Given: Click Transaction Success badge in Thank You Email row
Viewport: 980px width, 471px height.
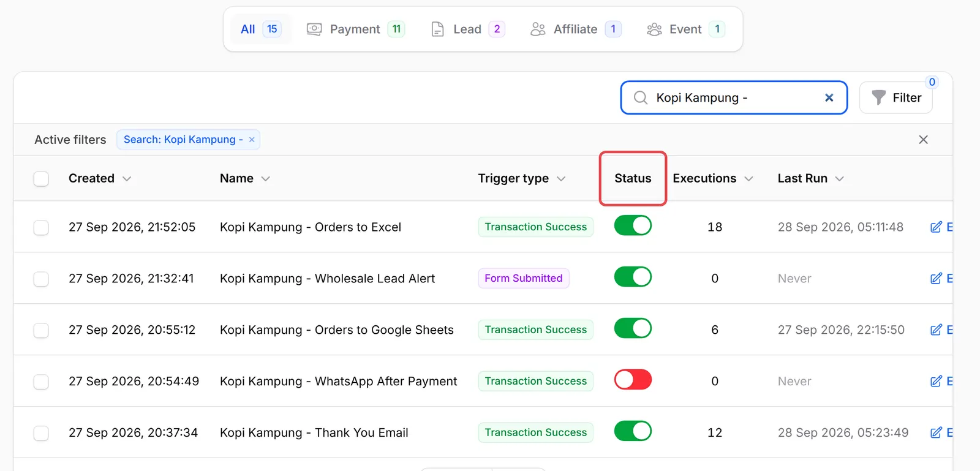Looking at the screenshot, I should point(536,432).
